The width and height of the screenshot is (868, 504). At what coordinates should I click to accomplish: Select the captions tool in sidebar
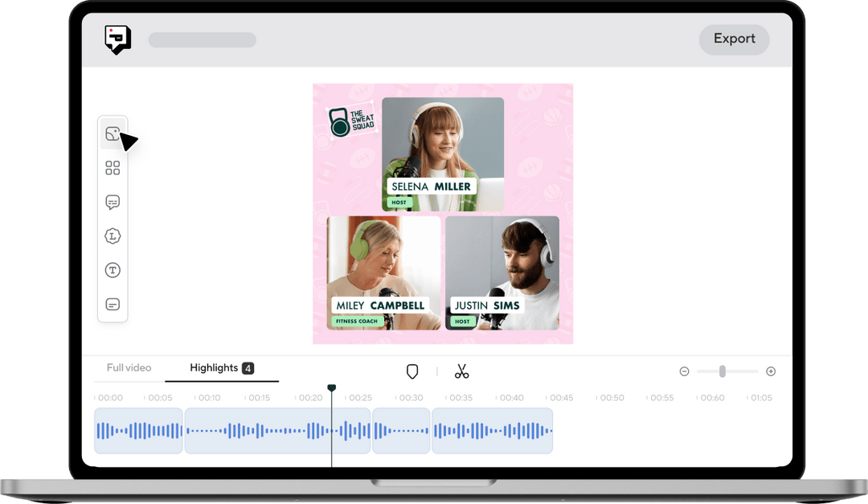pyautogui.click(x=113, y=202)
